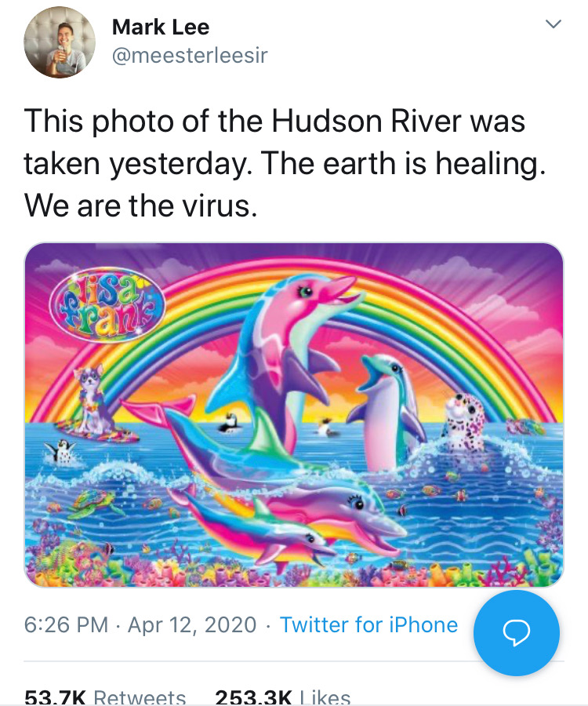The image size is (588, 706).
Task: Click the Mark Lee display name
Action: (x=161, y=27)
